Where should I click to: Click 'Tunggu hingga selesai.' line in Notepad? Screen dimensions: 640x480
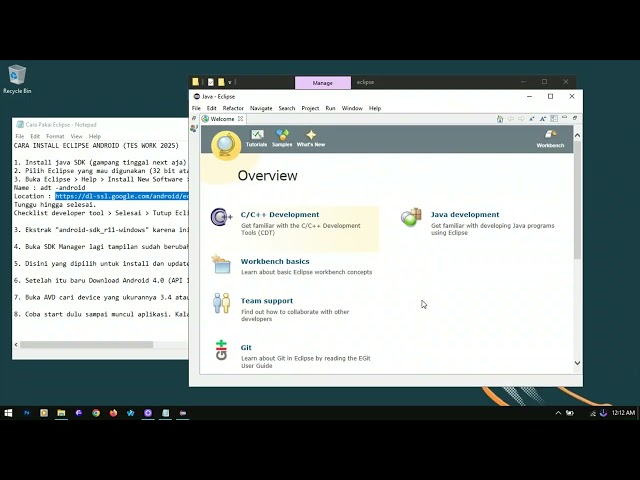55,204
